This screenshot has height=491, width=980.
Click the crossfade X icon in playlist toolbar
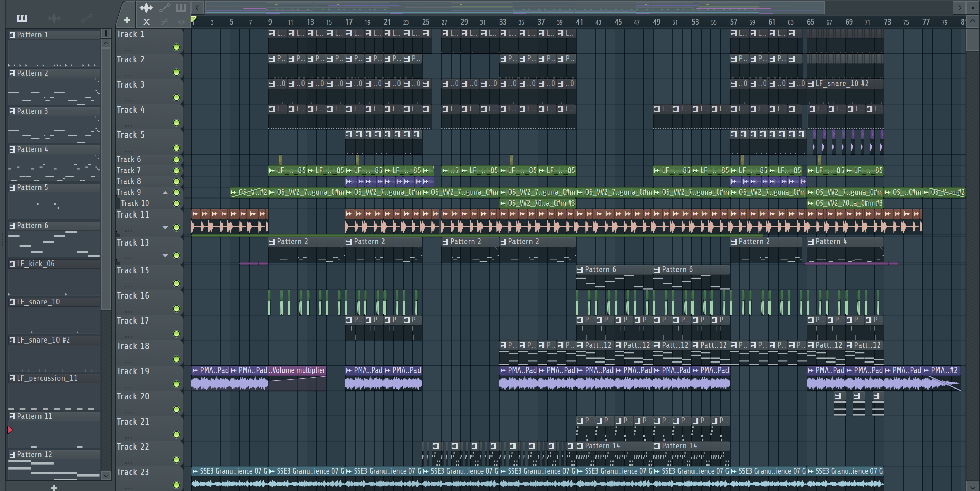[146, 22]
